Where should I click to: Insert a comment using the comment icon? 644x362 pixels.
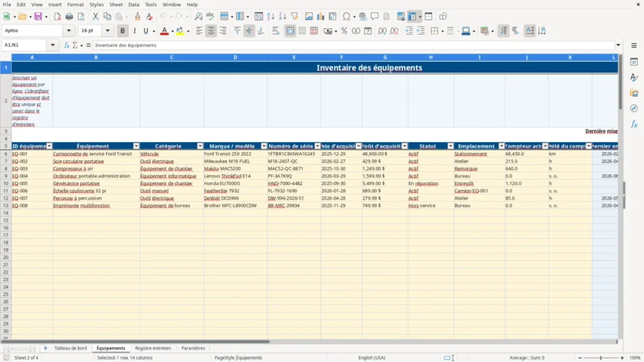pos(375,16)
